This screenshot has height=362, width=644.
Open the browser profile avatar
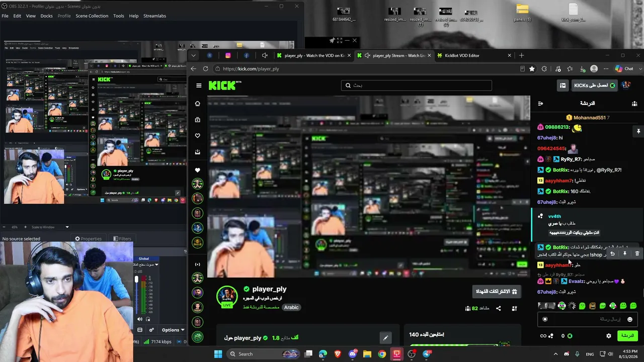594,69
